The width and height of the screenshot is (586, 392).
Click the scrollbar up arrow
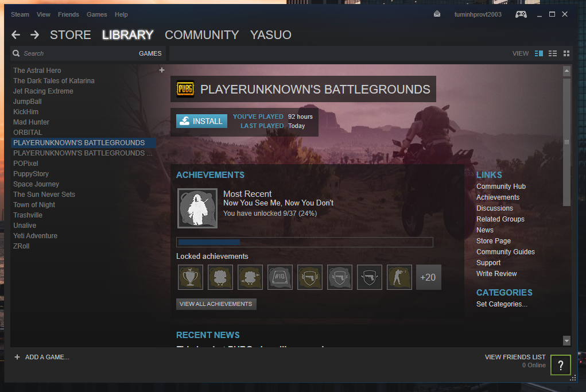coord(566,70)
